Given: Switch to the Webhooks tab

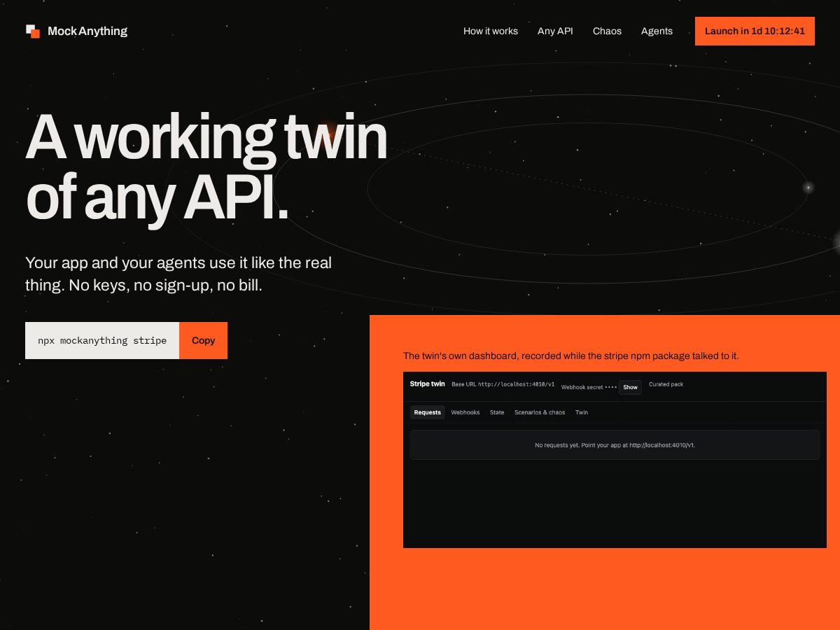Looking at the screenshot, I should pyautogui.click(x=465, y=412).
